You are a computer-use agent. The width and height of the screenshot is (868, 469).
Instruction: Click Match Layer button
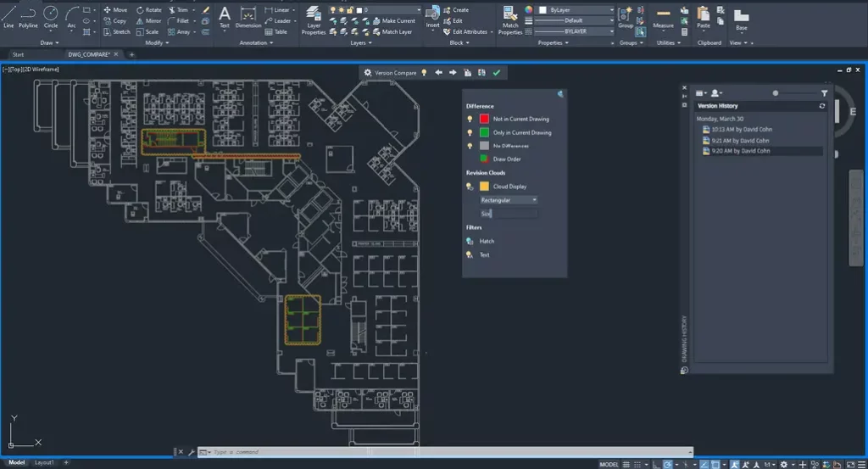[392, 32]
